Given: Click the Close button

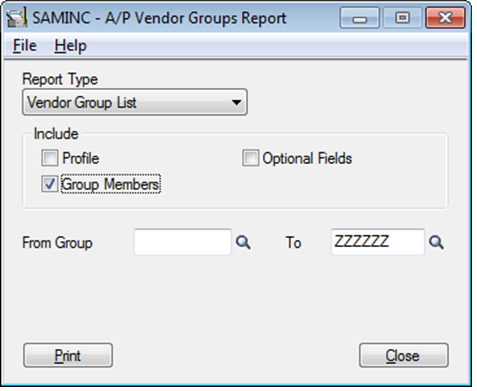Looking at the screenshot, I should click(404, 355).
